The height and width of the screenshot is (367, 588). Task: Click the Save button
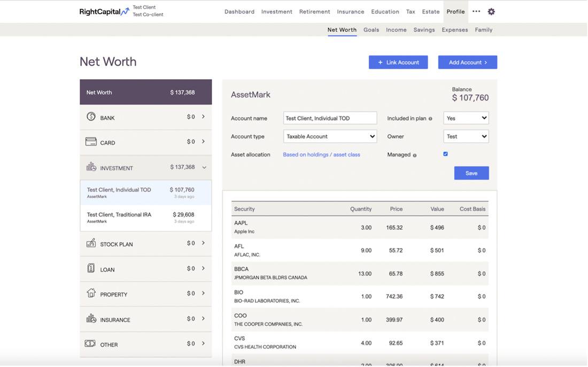471,173
